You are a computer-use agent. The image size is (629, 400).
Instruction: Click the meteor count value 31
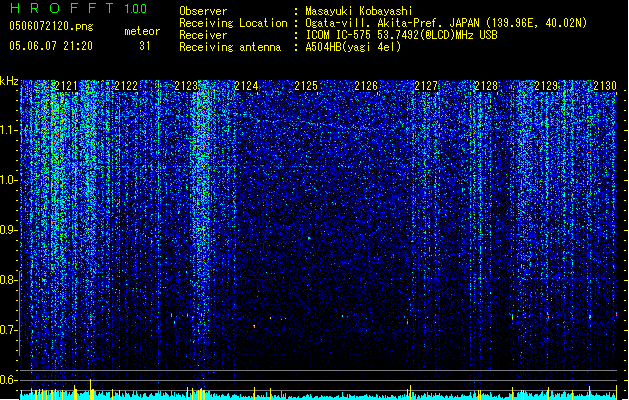(145, 46)
